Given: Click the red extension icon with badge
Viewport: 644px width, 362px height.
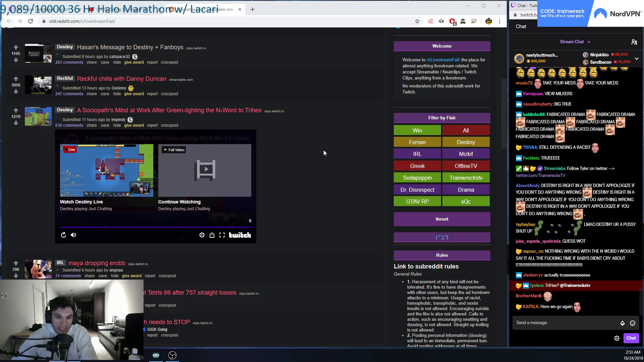Looking at the screenshot, I should pyautogui.click(x=452, y=21).
